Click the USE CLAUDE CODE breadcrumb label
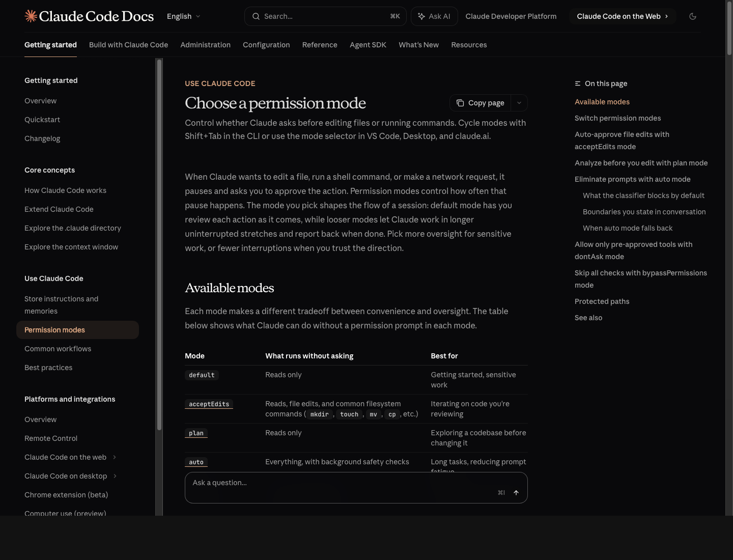The height and width of the screenshot is (560, 733). 220,83
